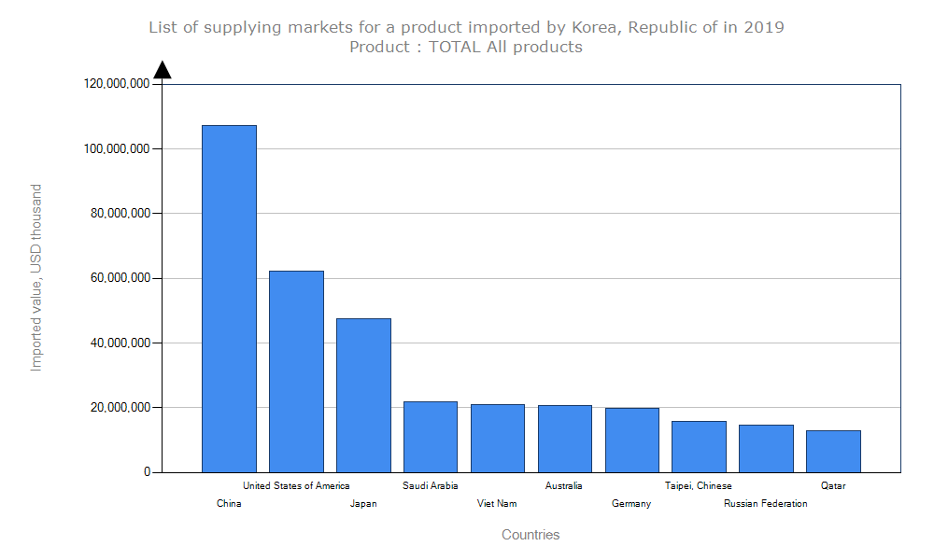Click the Viet Nam bar

point(498,438)
